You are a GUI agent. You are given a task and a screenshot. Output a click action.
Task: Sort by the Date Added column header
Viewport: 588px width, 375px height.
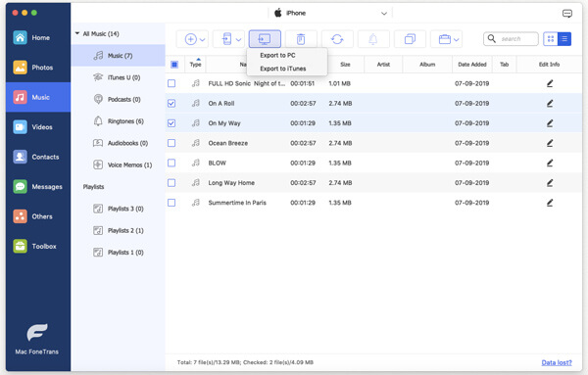coord(472,65)
